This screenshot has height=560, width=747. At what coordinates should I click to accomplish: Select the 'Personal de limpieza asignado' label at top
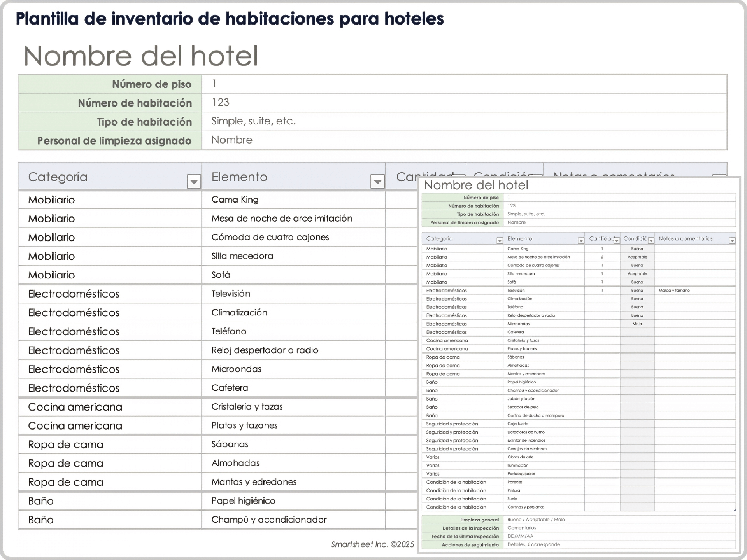[x=114, y=141]
